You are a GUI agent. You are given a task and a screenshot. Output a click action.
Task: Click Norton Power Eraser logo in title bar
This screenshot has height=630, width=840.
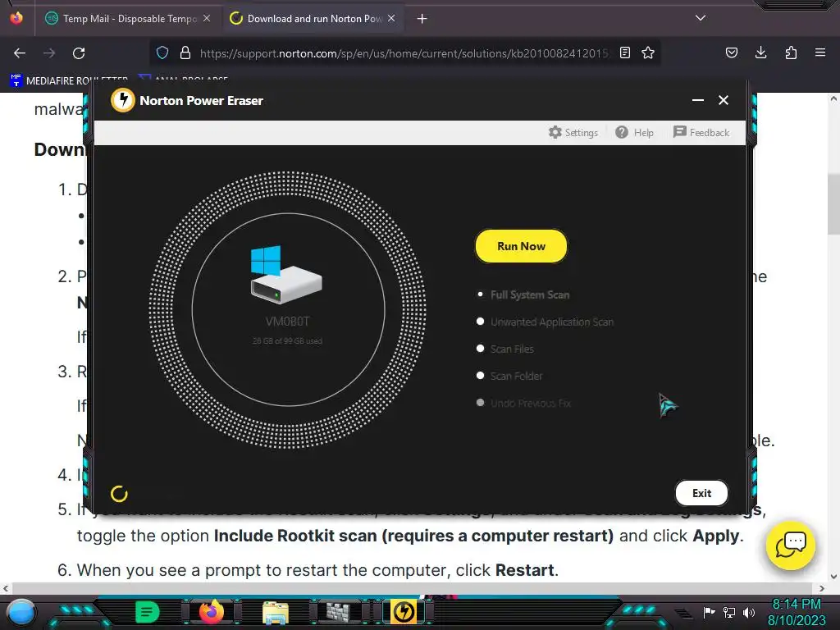coord(123,100)
